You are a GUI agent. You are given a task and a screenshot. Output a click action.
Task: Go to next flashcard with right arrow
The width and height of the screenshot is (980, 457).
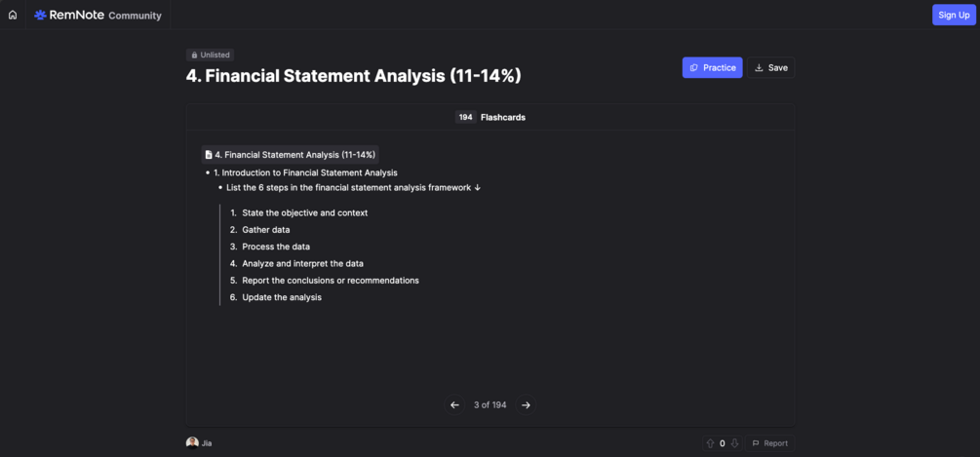(526, 404)
